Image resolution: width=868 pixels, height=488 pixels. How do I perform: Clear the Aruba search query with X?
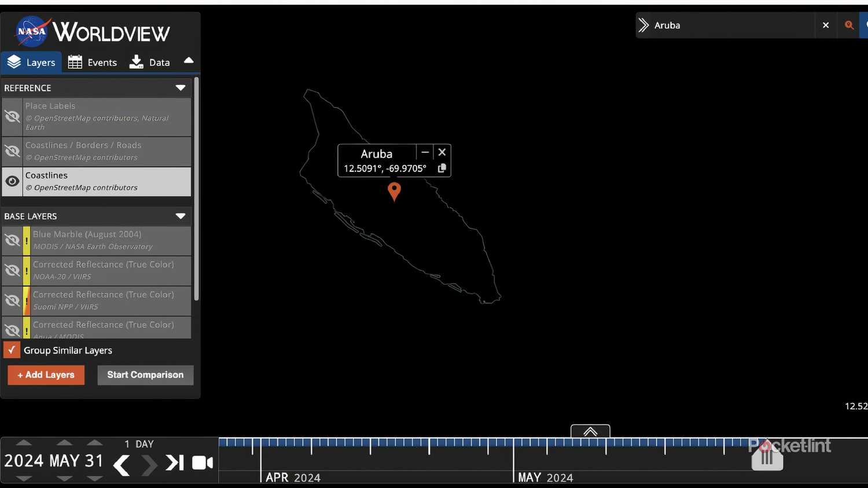[x=825, y=25]
